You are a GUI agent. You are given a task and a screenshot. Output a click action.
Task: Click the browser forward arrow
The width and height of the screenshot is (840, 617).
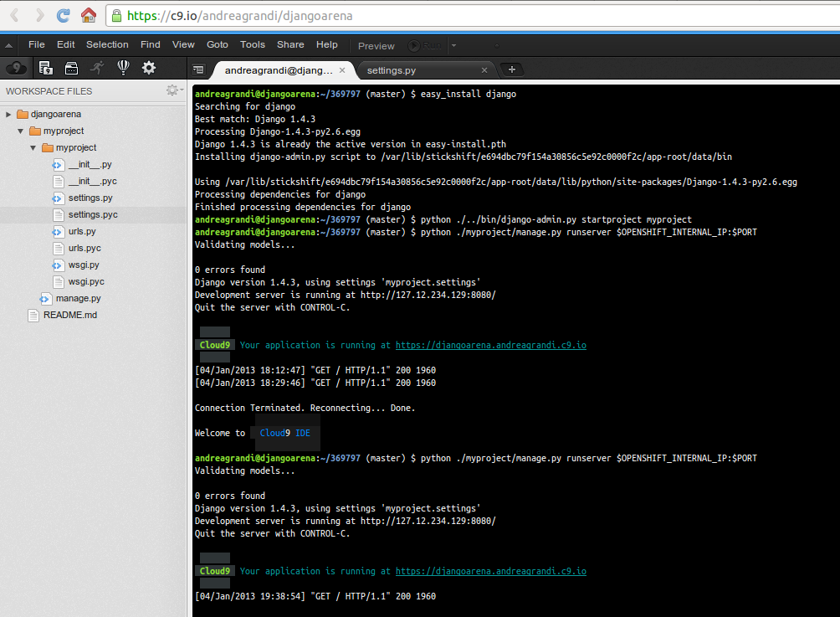coord(39,16)
